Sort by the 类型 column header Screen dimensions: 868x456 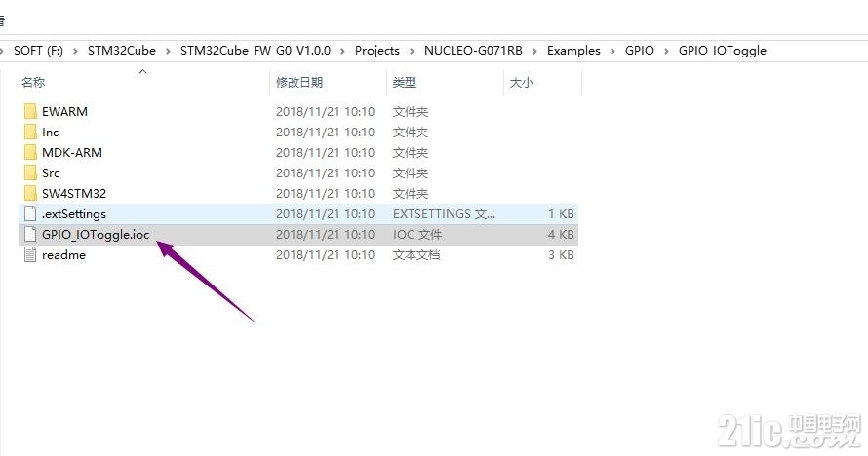[404, 83]
